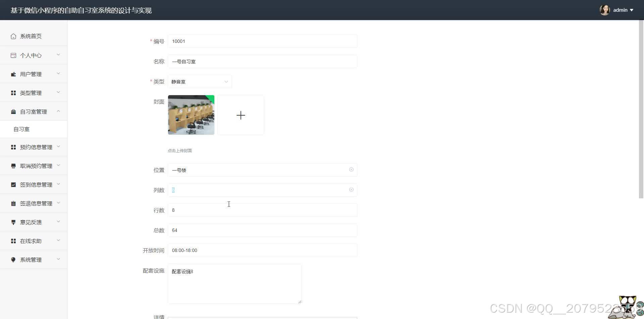Click the uploaded study room cover thumbnail
This screenshot has height=319, width=644.
[x=191, y=115]
